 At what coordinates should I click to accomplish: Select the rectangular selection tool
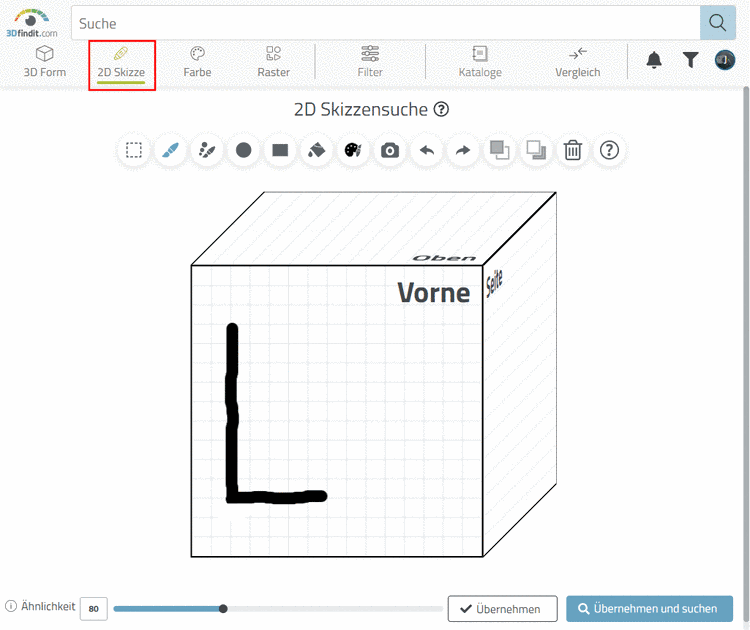pyautogui.click(x=134, y=150)
